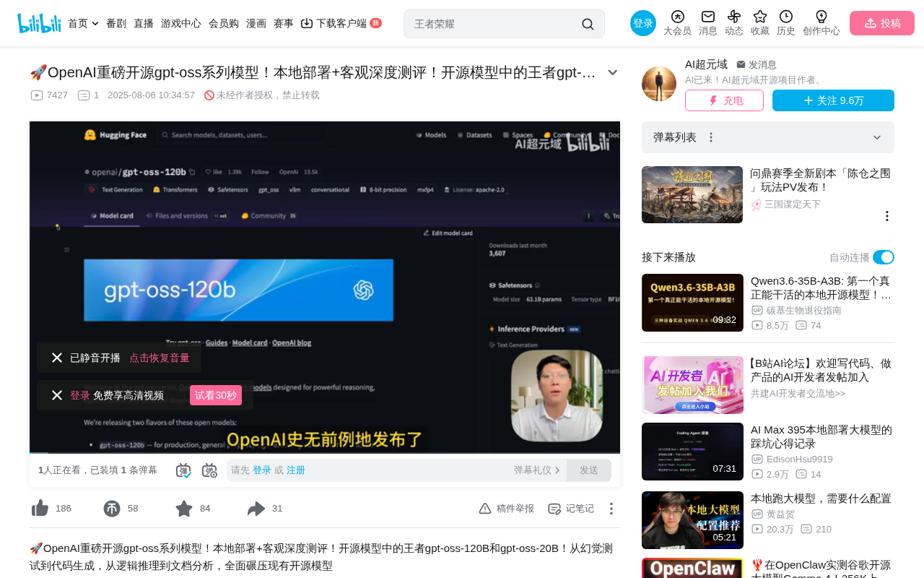The image size is (924, 578).
Task: Like the video with thumbs-up icon
Action: click(40, 509)
